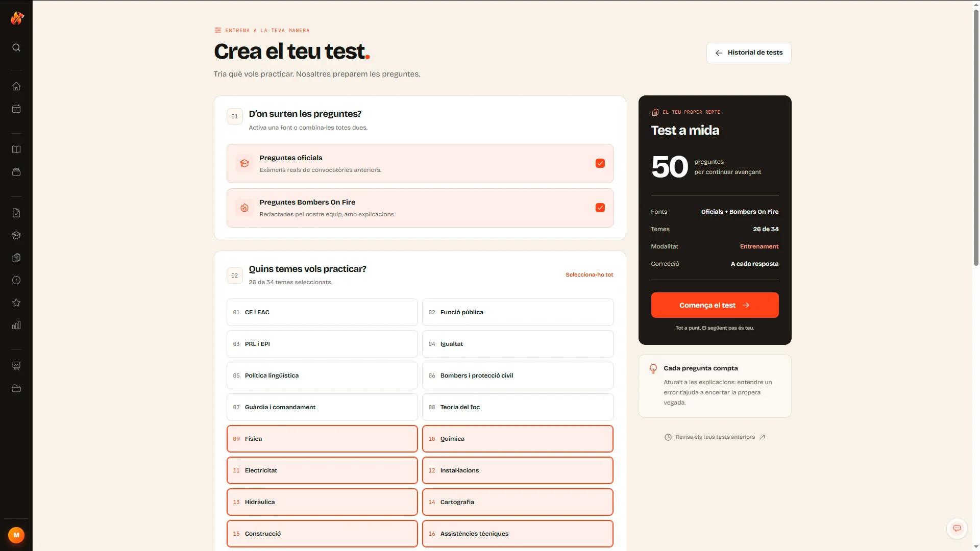Uncheck the Preguntes oficials checkbox

pyautogui.click(x=600, y=163)
